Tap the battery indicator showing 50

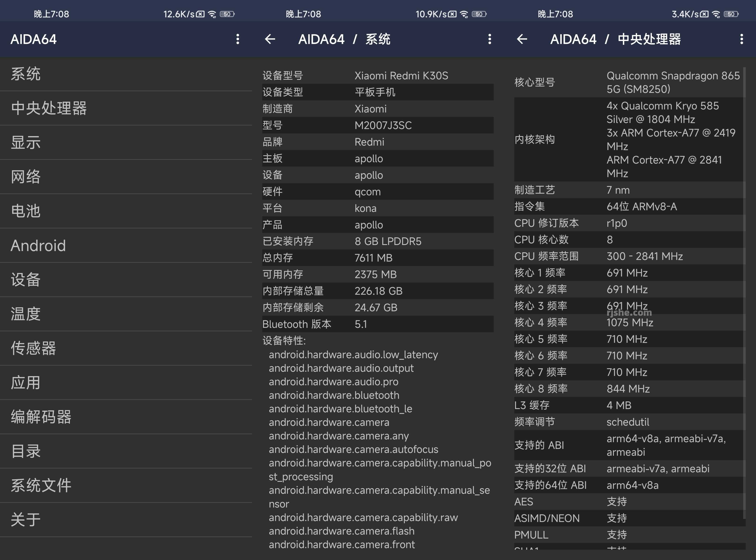[227, 14]
